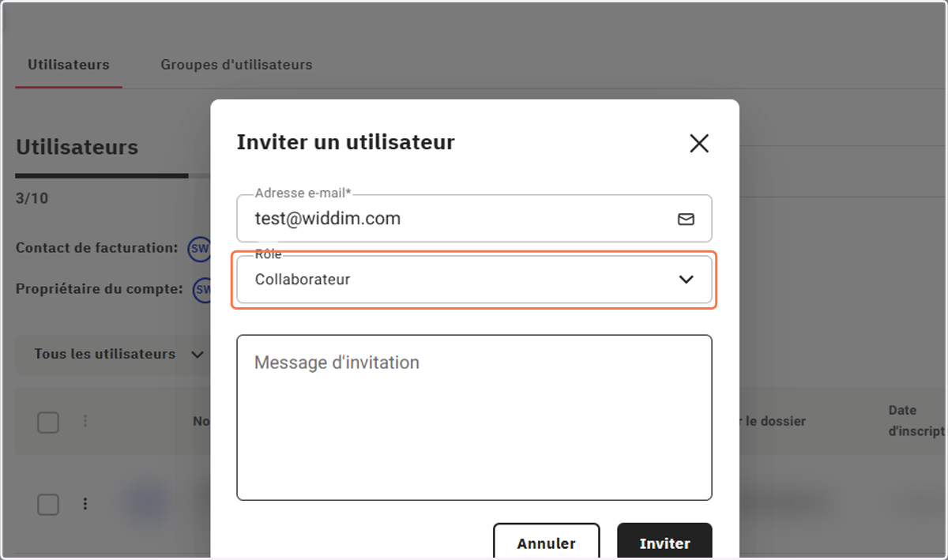Image resolution: width=948 pixels, height=560 pixels.
Task: Click the Contact de facturation avatar badge
Action: pos(199,249)
